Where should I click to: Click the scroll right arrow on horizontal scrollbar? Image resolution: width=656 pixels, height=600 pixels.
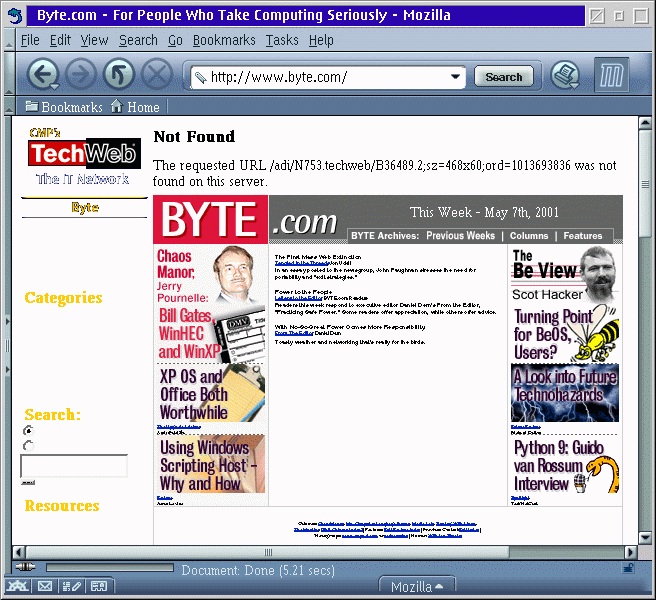pos(630,552)
